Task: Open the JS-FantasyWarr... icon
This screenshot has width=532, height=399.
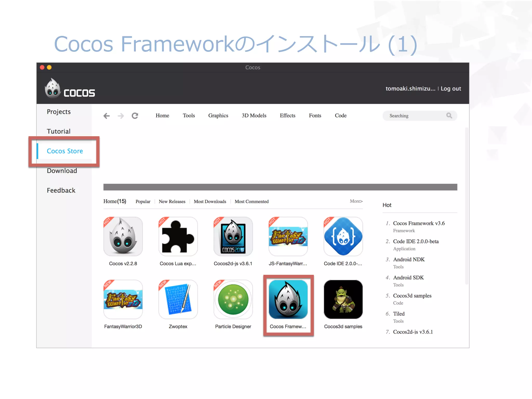Action: [x=288, y=236]
